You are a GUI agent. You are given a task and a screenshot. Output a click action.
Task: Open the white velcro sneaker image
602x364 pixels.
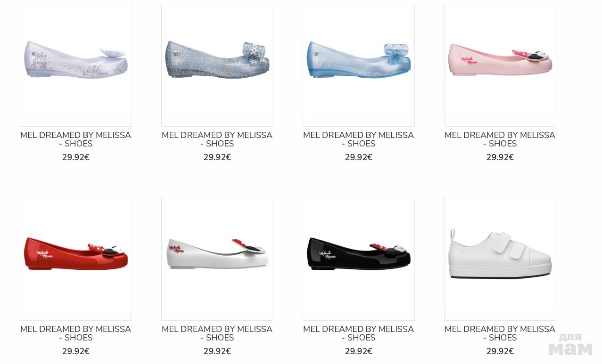coord(500,259)
